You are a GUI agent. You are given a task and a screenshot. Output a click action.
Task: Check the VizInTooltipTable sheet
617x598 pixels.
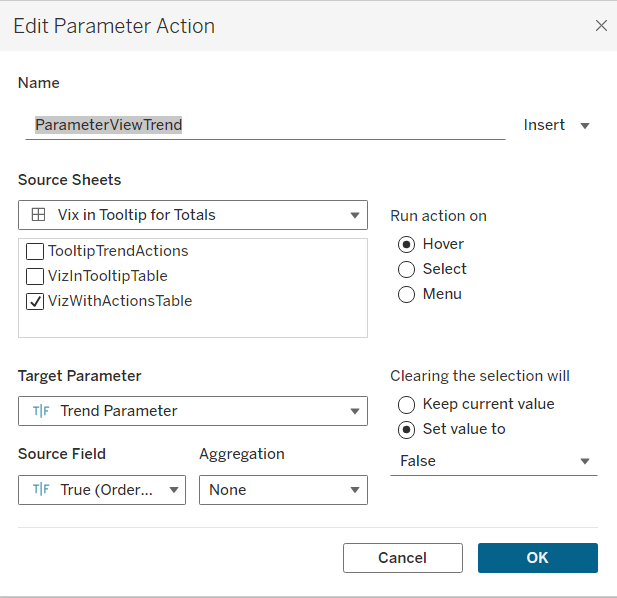point(35,276)
